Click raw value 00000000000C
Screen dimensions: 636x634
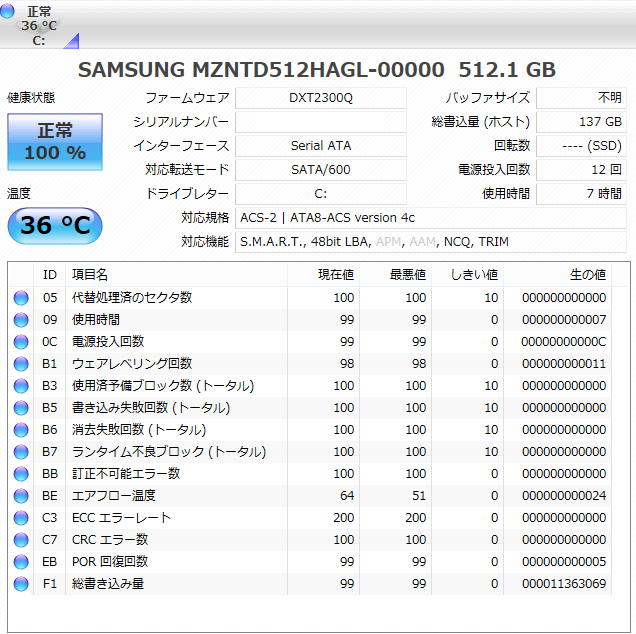564,342
